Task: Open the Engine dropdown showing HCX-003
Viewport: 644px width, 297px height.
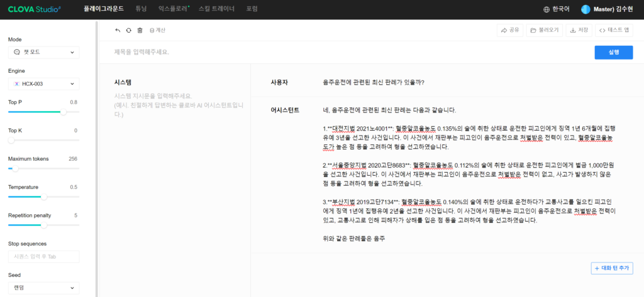Action: pos(43,84)
